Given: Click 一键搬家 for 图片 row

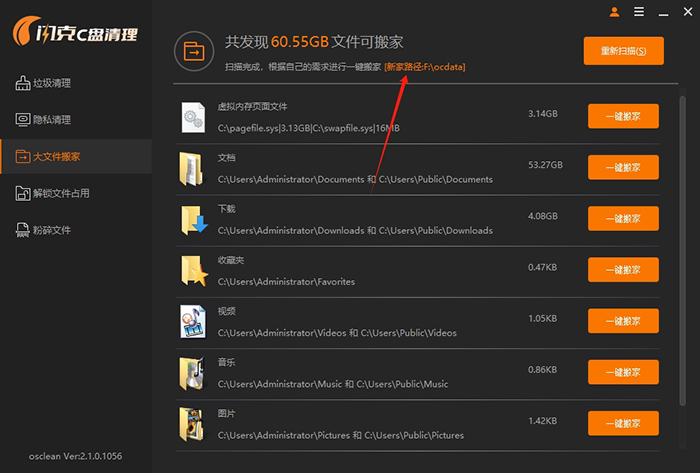Looking at the screenshot, I should click(623, 423).
